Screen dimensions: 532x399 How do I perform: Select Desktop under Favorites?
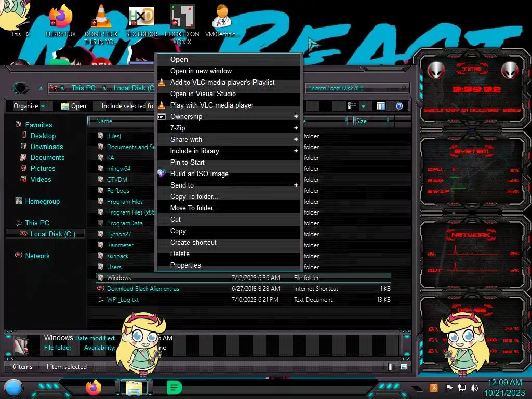point(43,136)
